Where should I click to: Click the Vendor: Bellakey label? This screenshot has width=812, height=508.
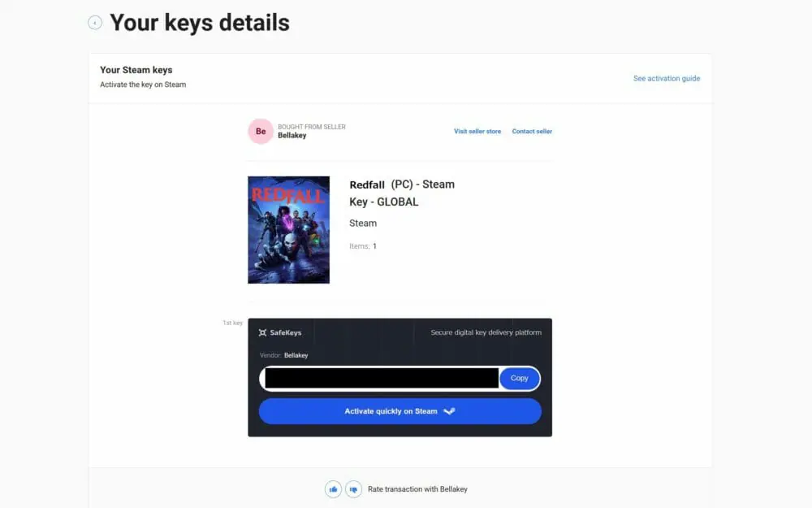point(283,355)
